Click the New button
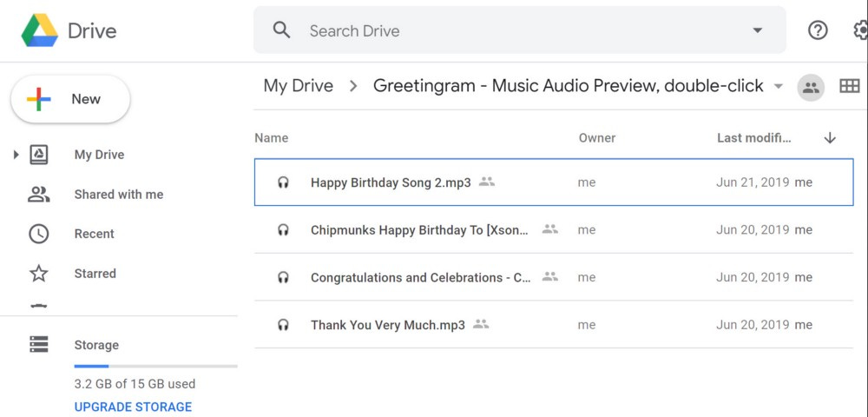The width and height of the screenshot is (868, 417). coord(70,99)
